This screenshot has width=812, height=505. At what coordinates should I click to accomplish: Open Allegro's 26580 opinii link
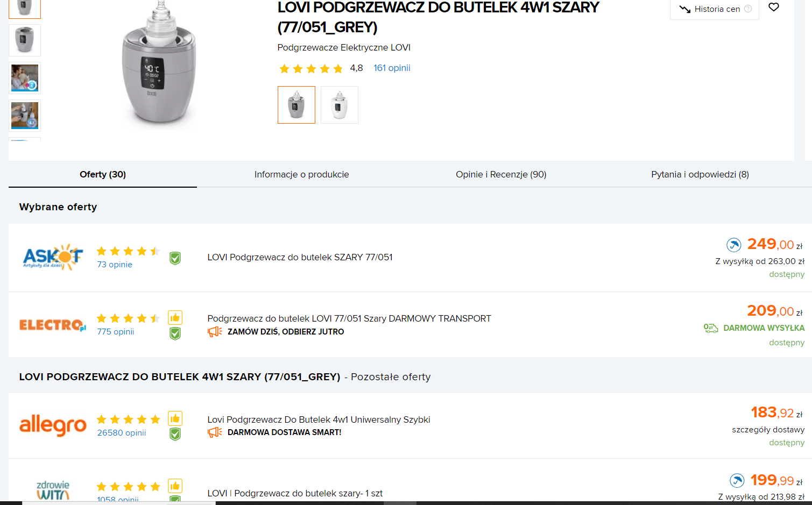click(122, 433)
